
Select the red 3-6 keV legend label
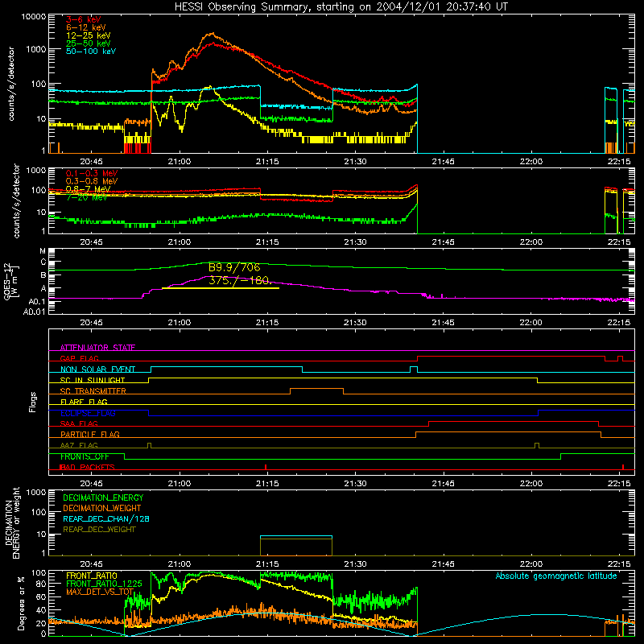tap(84, 19)
